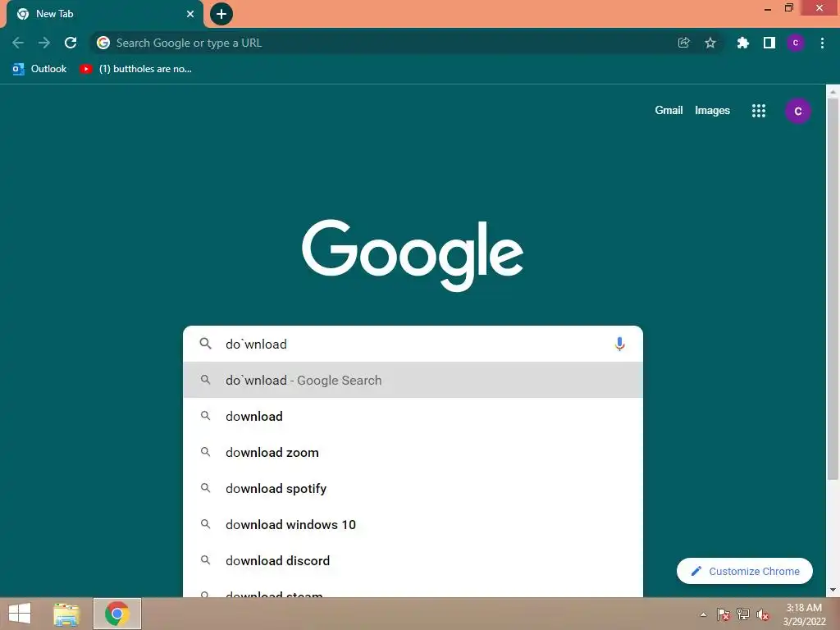This screenshot has height=630, width=840.
Task: Open the side panel icon
Action: [x=769, y=43]
